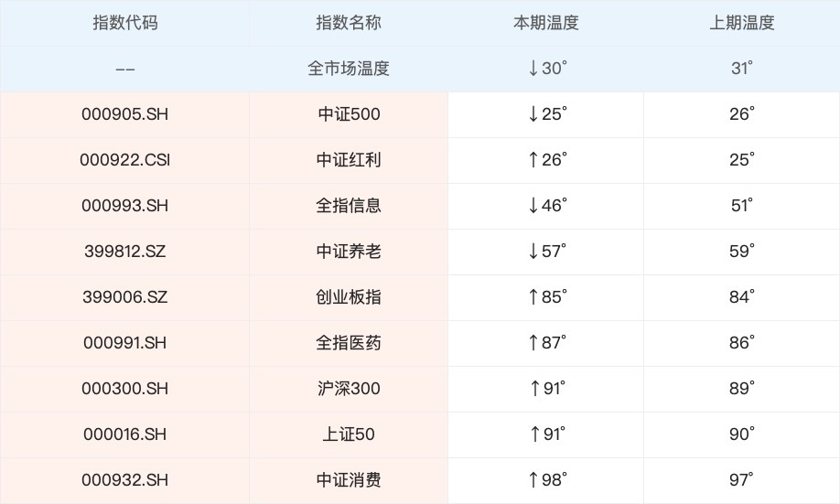Click index code 000905.SH
The image size is (840, 504).
(x=125, y=114)
